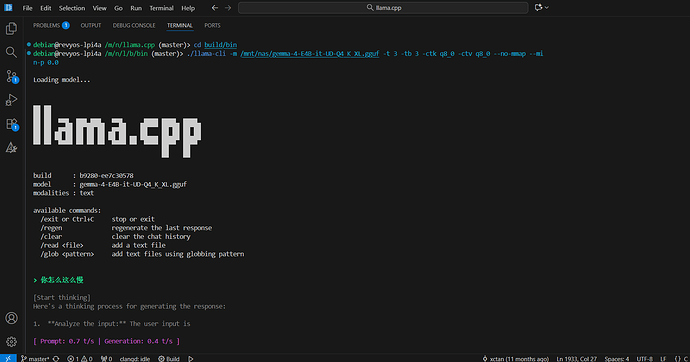Go back with the left arrow

(215, 7)
